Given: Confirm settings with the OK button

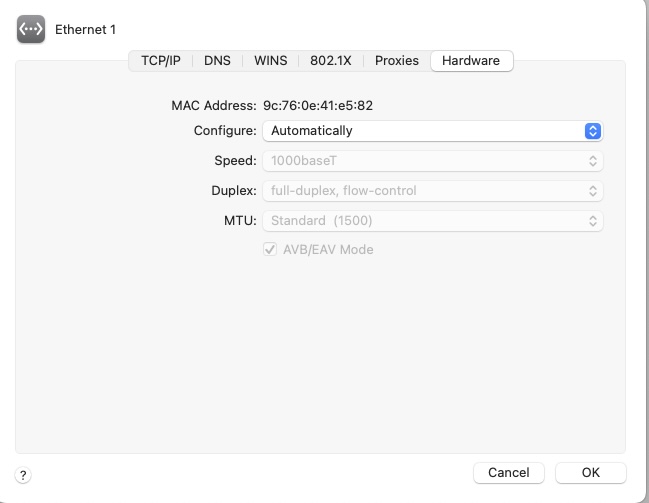Looking at the screenshot, I should pyautogui.click(x=590, y=472).
